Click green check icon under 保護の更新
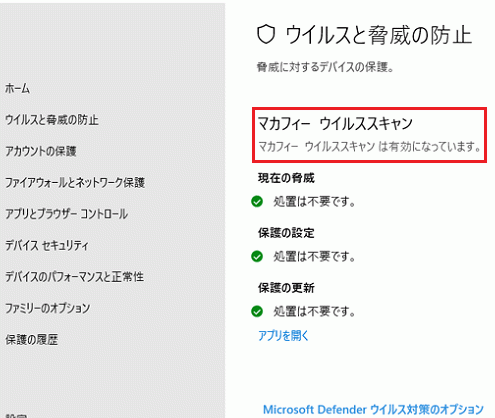Image resolution: width=495 pixels, height=418 pixels. (x=257, y=311)
